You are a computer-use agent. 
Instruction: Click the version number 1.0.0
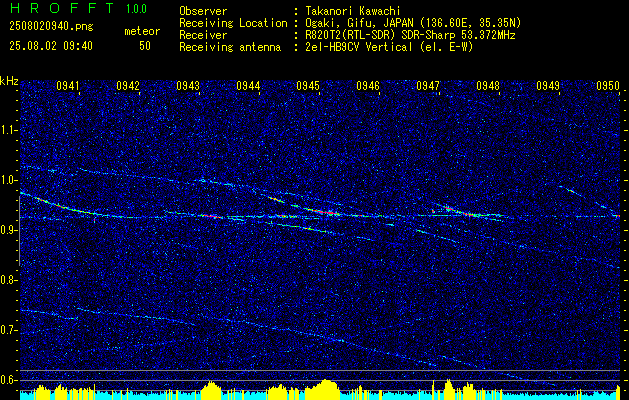point(136,9)
